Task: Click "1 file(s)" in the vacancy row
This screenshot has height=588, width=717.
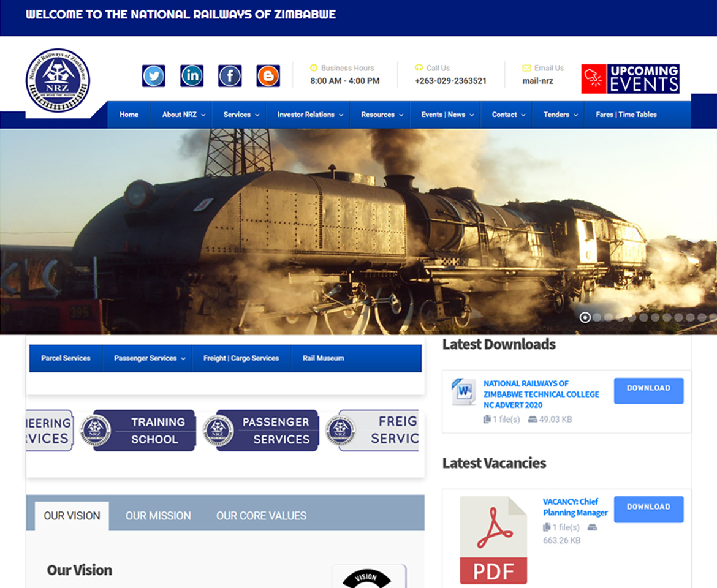Action: (566, 527)
